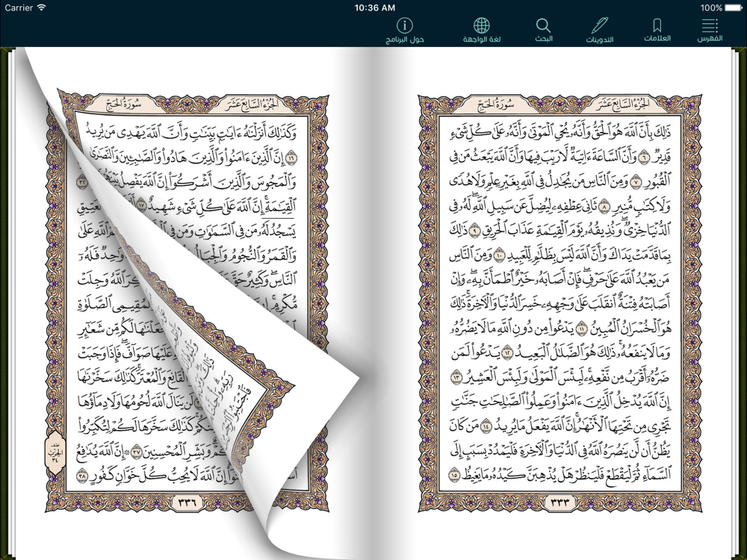Open the about app info icon
Image resolution: width=747 pixels, height=560 pixels.
click(x=404, y=25)
